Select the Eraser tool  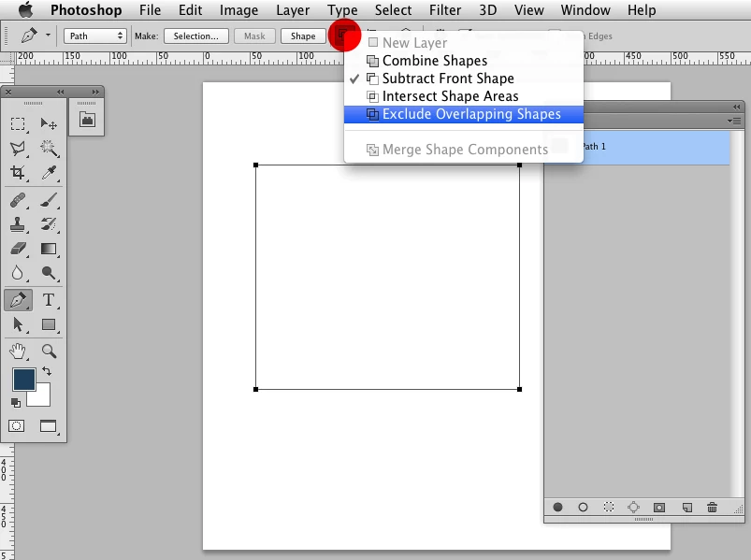point(18,249)
